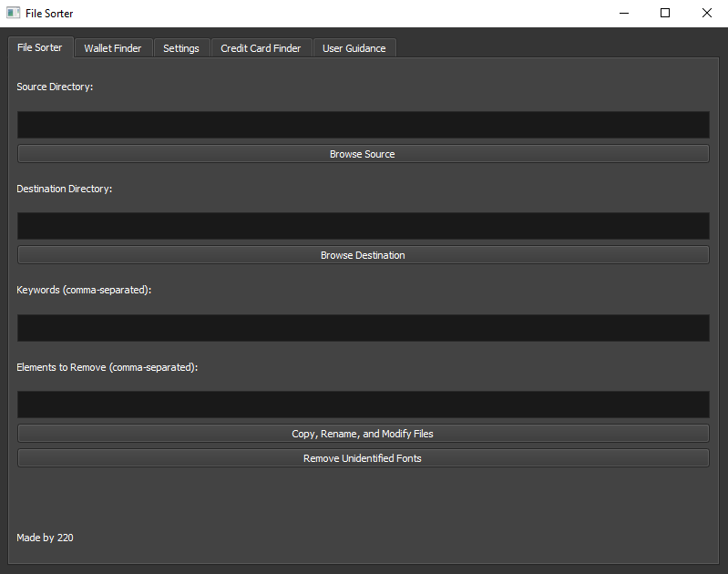Click Copy, Rename, and Modify Files button
This screenshot has width=728, height=574.
coord(363,434)
